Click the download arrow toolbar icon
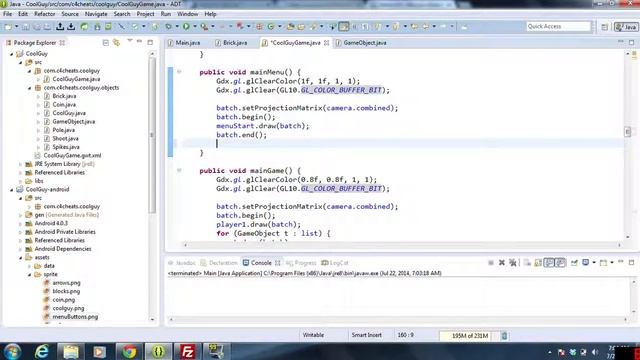 tap(71, 27)
